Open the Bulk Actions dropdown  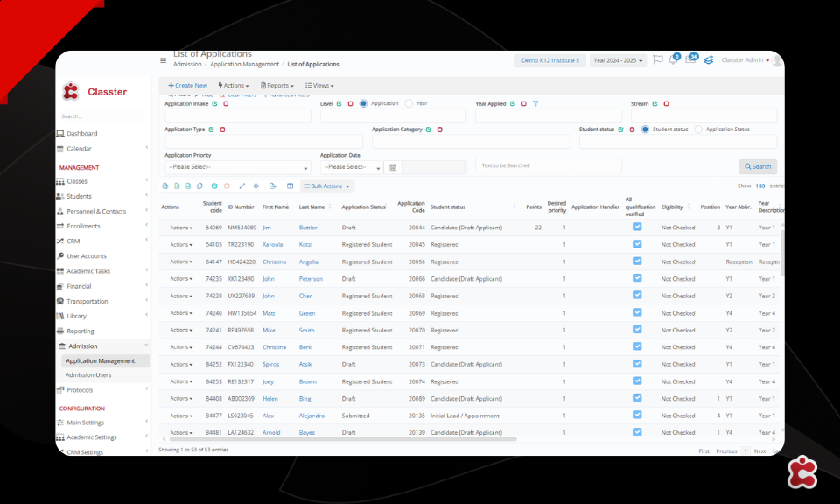click(x=327, y=186)
